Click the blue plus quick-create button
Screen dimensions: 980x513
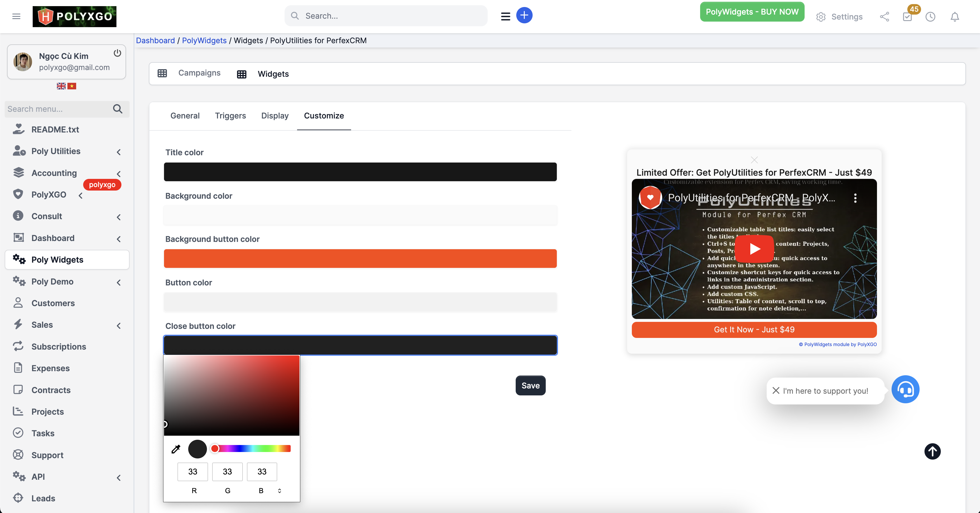pos(524,15)
